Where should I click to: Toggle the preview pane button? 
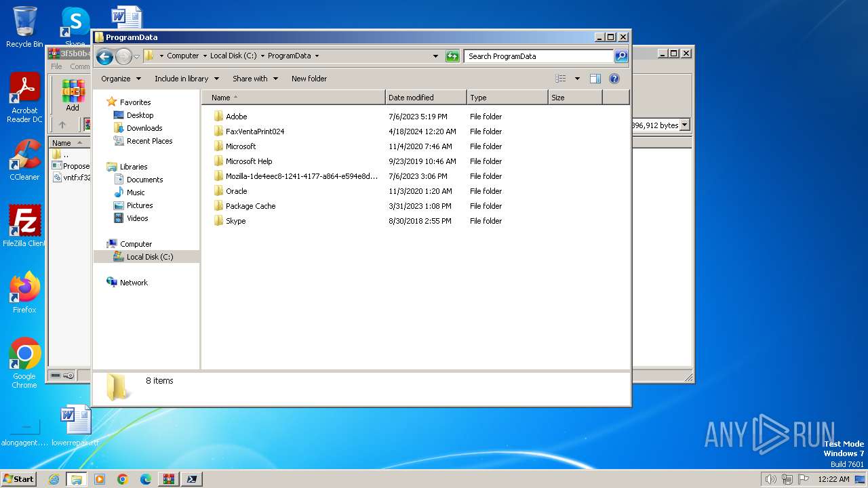click(595, 79)
